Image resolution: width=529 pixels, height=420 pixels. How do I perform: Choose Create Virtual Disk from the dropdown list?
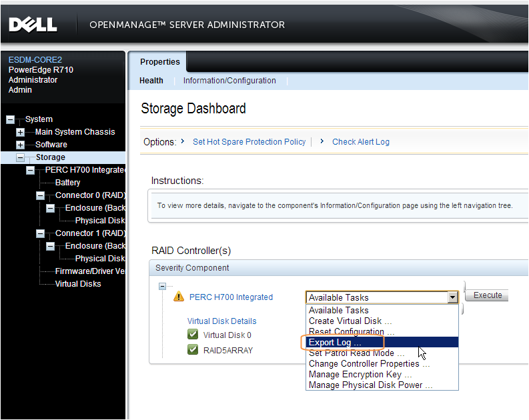(382, 321)
